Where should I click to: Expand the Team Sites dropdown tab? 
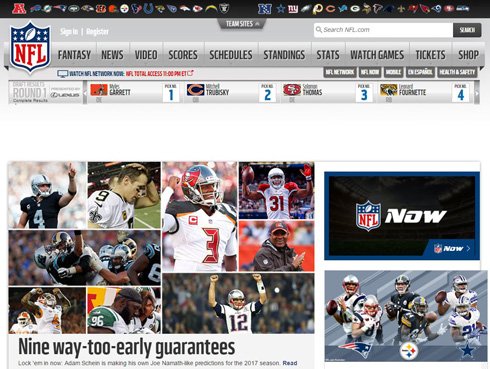point(242,24)
